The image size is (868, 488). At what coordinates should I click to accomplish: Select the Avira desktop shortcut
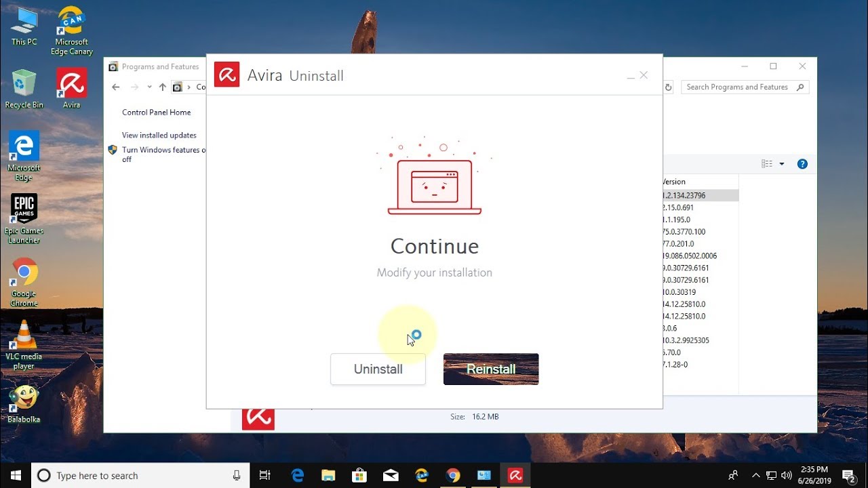71,89
